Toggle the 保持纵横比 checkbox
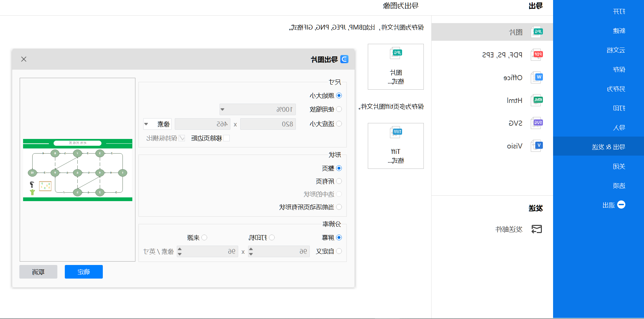 tap(182, 138)
